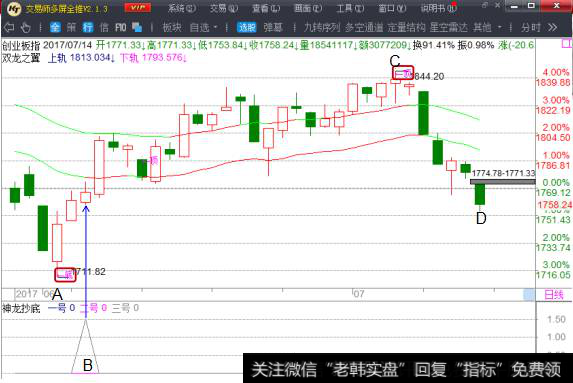This screenshot has width=573, height=383.
Task: Click the 1786.81 price scale label
Action: point(553,166)
